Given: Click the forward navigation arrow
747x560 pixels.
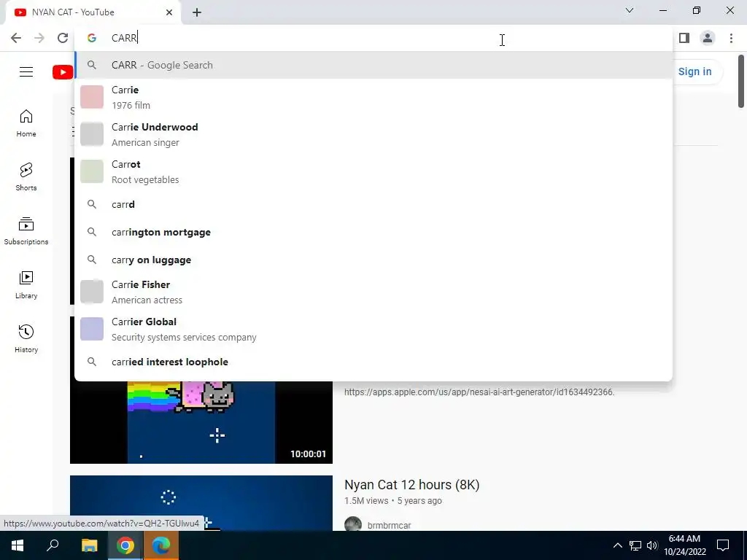Looking at the screenshot, I should 39,38.
